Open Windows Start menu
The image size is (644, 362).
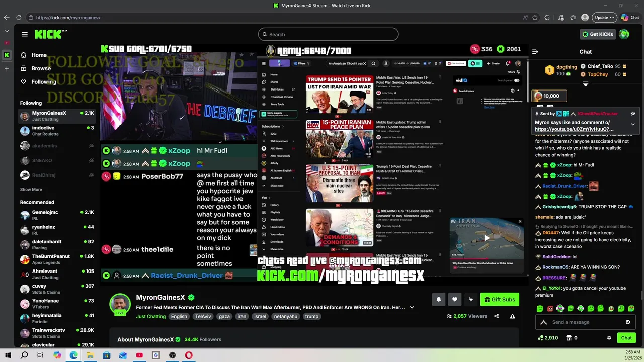(8, 355)
